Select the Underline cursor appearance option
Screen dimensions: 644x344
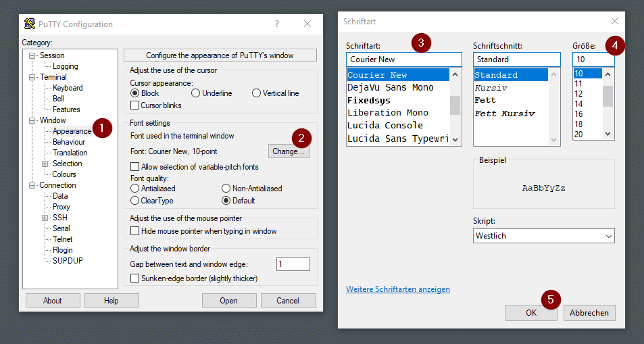coord(196,93)
